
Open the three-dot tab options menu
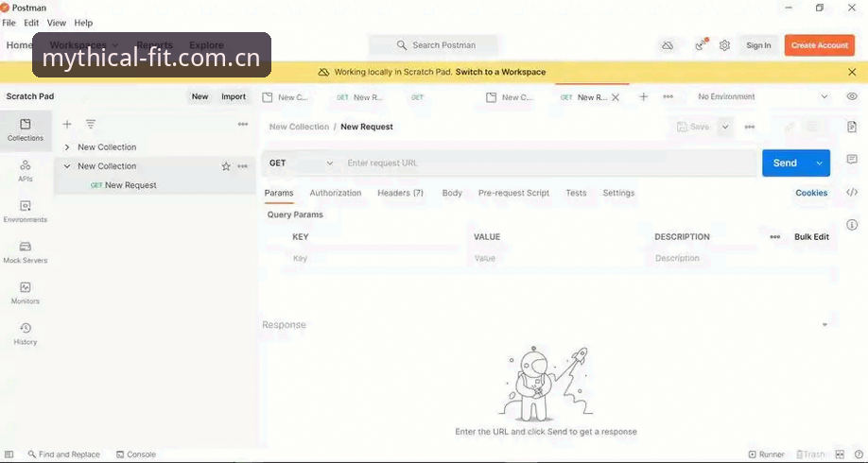pos(668,96)
